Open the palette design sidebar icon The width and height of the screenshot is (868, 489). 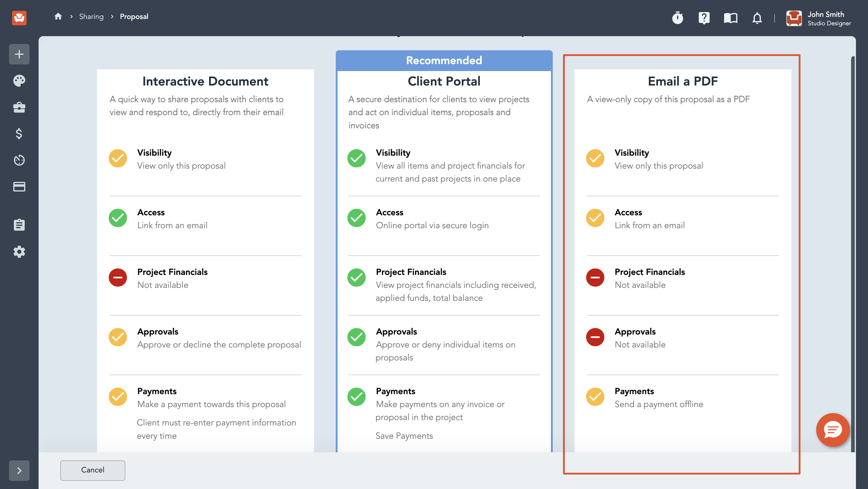[19, 81]
